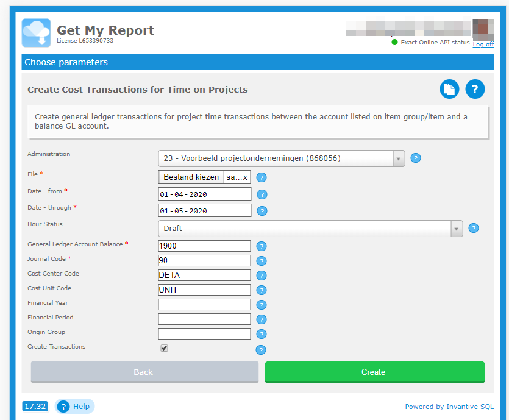Click the copy documents icon button
The image size is (509, 420).
449,89
